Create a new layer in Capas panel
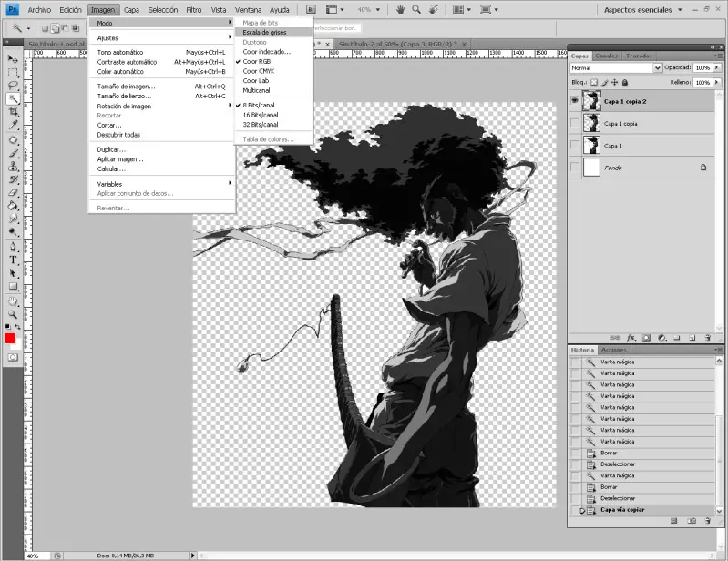This screenshot has width=728, height=561. pyautogui.click(x=692, y=338)
